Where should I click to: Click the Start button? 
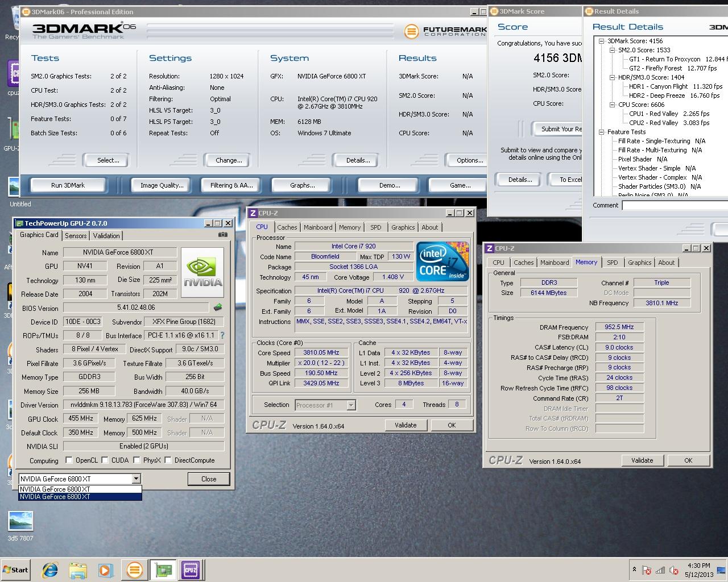coord(15,570)
